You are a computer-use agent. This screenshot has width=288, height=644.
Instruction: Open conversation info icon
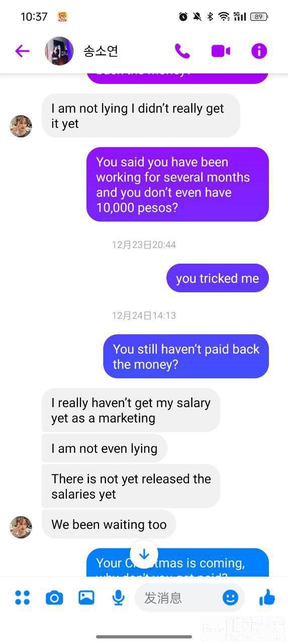tap(259, 51)
